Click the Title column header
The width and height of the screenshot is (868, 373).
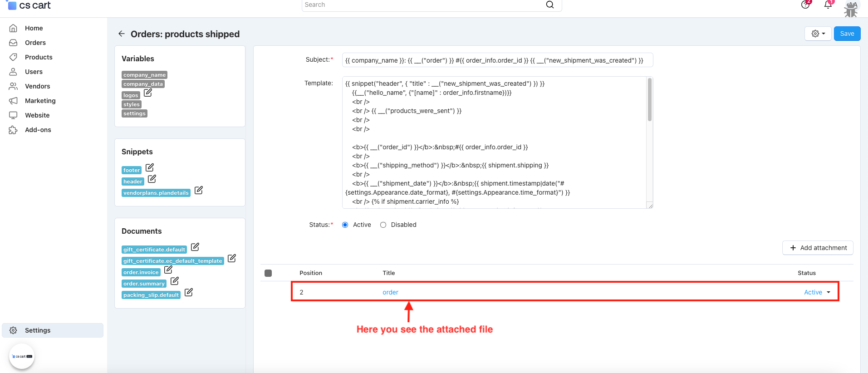click(x=389, y=273)
